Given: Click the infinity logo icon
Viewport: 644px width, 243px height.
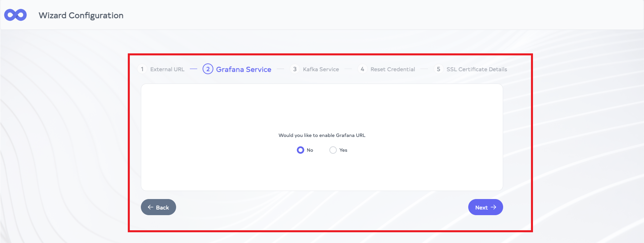Looking at the screenshot, I should [15, 15].
